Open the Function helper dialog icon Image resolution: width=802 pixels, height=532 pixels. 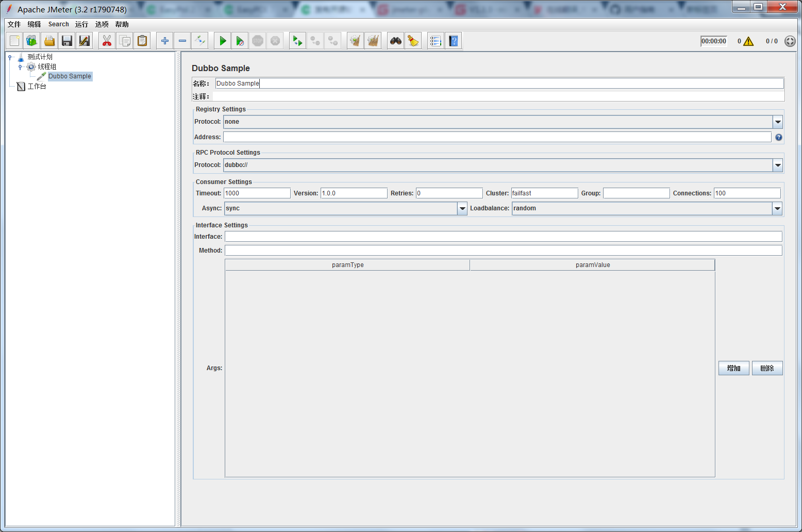tap(436, 41)
